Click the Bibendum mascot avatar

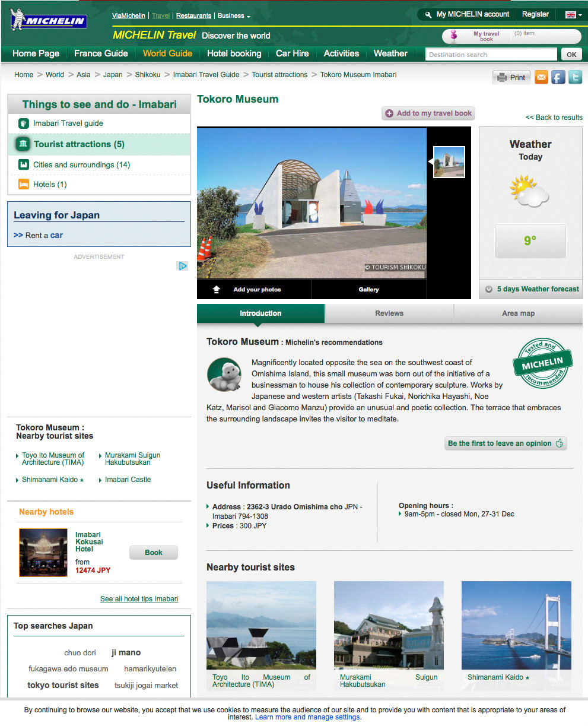pos(224,375)
